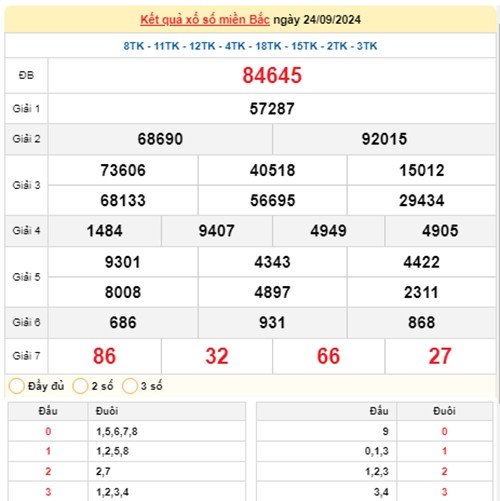The height and width of the screenshot is (501, 500).
Task: Click the Giải 7 number 27
Action: 440,356
